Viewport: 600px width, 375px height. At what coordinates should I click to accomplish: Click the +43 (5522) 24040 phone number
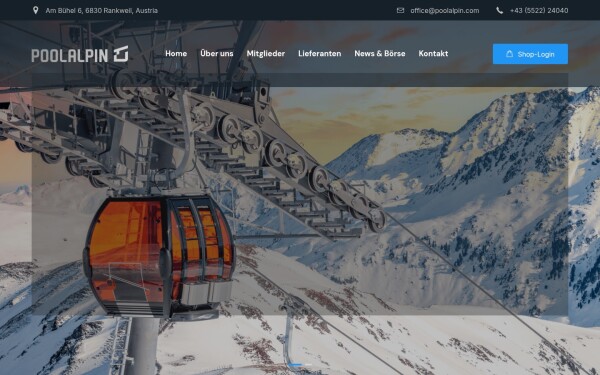(539, 11)
